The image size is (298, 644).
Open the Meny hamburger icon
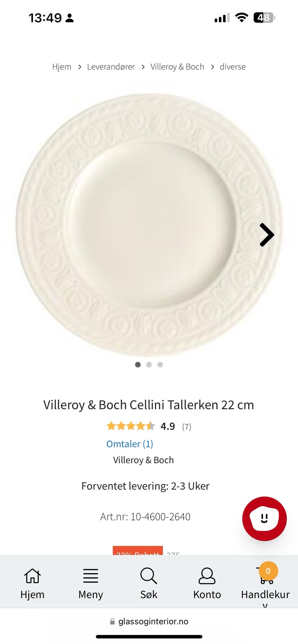point(91,576)
